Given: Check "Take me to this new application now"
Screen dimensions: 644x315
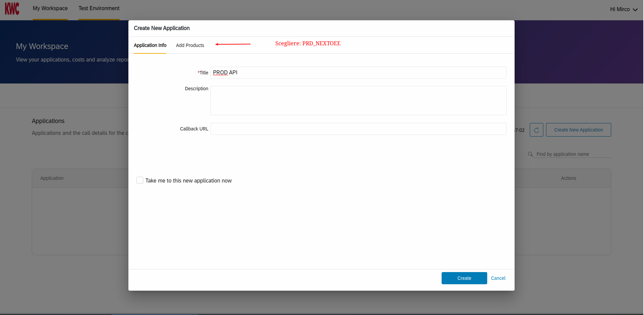Looking at the screenshot, I should (x=140, y=180).
